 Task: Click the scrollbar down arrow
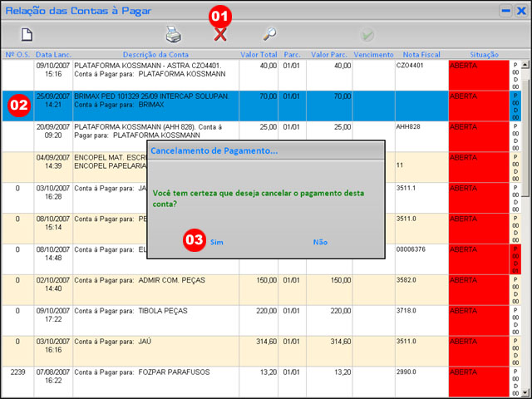pyautogui.click(x=525, y=393)
